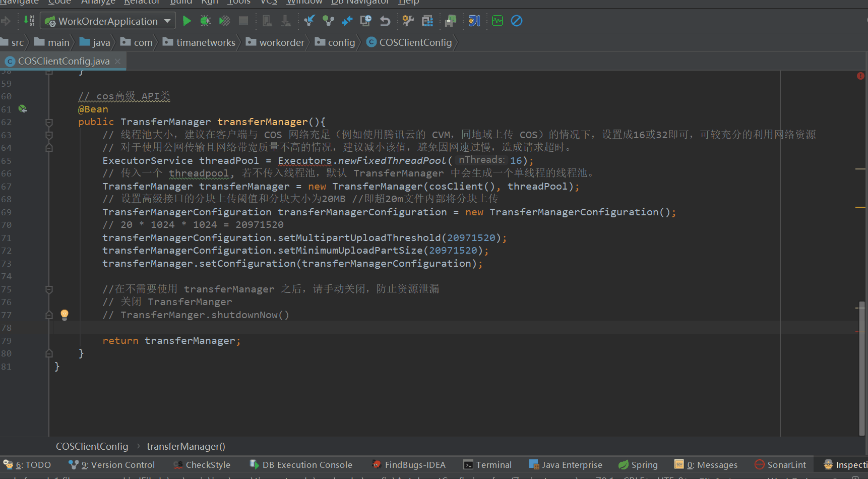Revert changes with the undo arrow icon
This screenshot has height=479, width=868.
385,21
